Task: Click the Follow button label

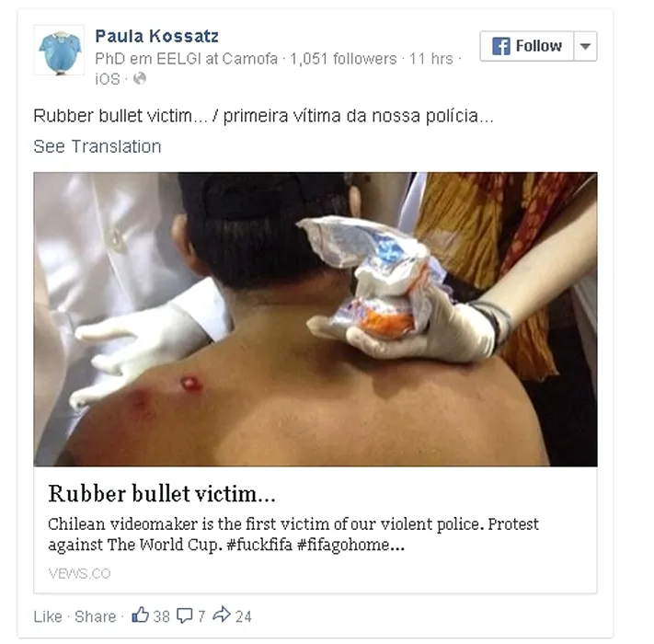Action: tap(539, 46)
